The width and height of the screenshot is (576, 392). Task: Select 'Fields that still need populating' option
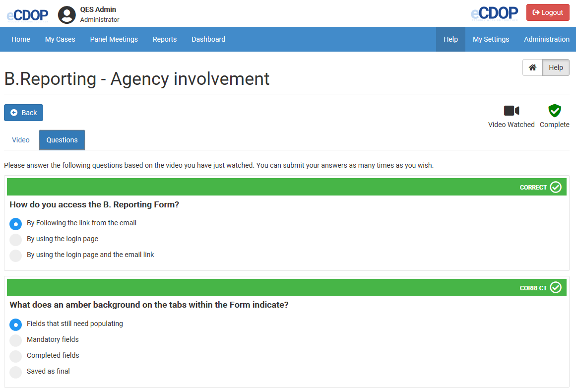[x=16, y=325]
